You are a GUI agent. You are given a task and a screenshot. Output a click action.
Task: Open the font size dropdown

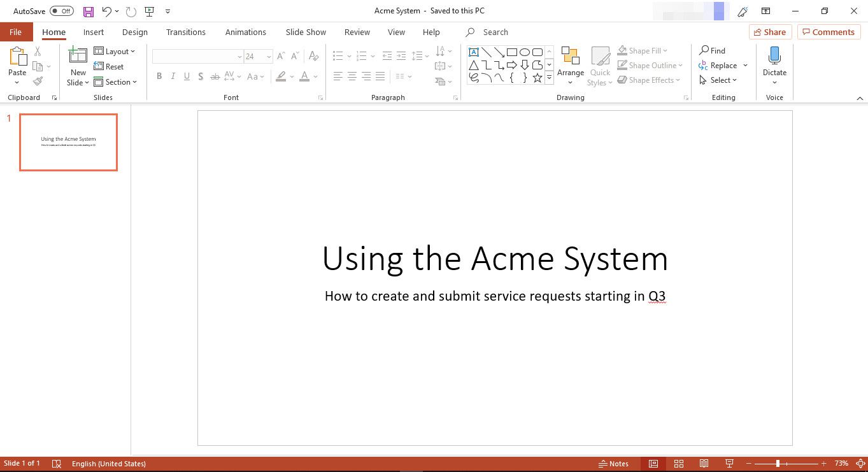tap(269, 57)
